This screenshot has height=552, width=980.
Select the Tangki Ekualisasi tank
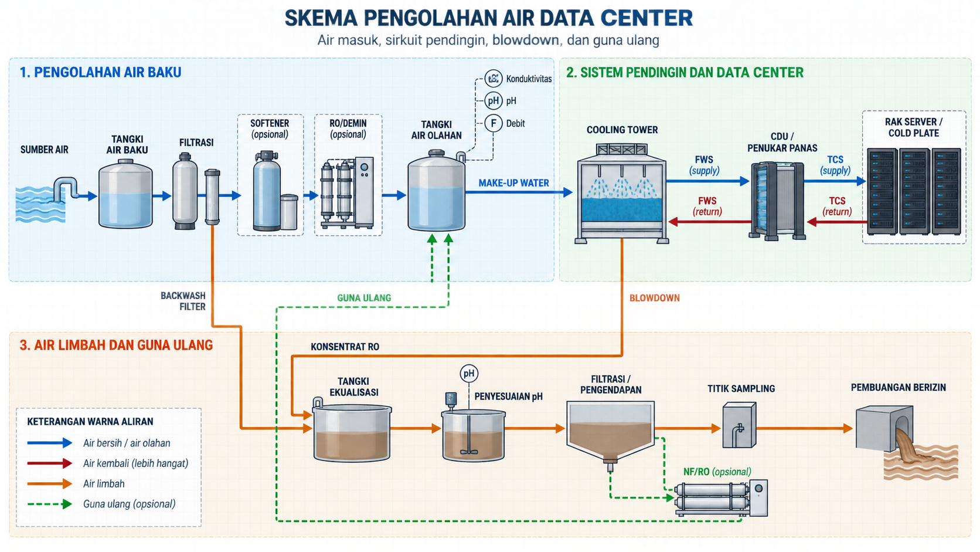352,431
